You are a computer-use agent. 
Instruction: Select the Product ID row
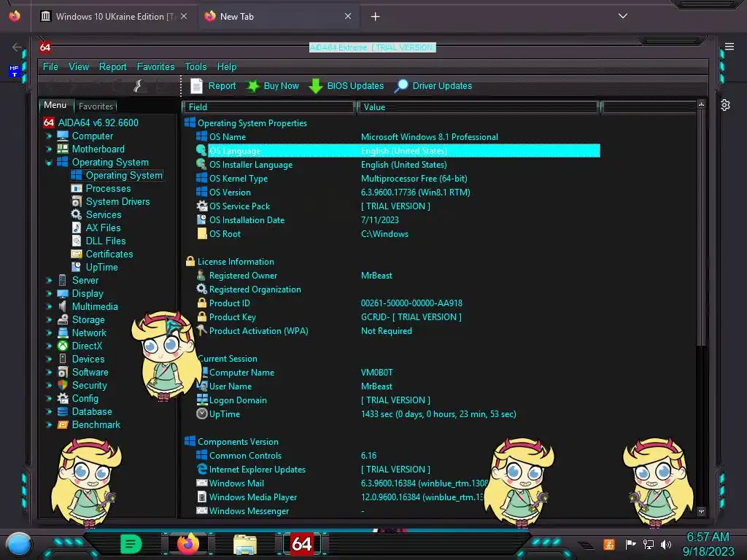[398, 303]
